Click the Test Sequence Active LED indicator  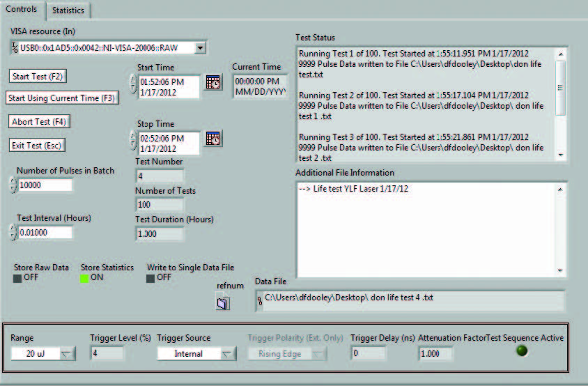522,351
